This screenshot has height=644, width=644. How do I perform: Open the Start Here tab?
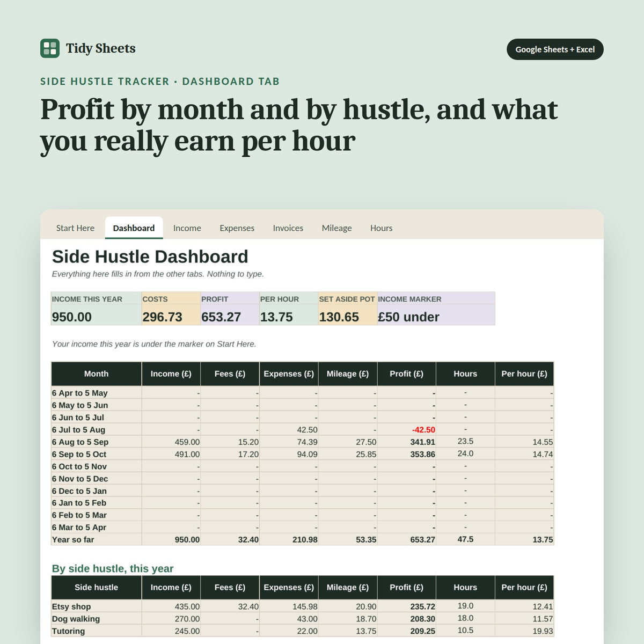pos(75,228)
